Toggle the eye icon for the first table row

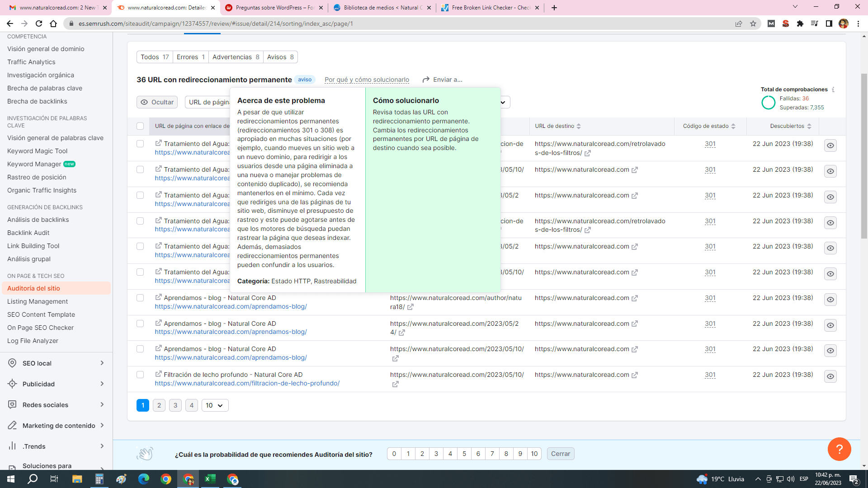point(830,145)
